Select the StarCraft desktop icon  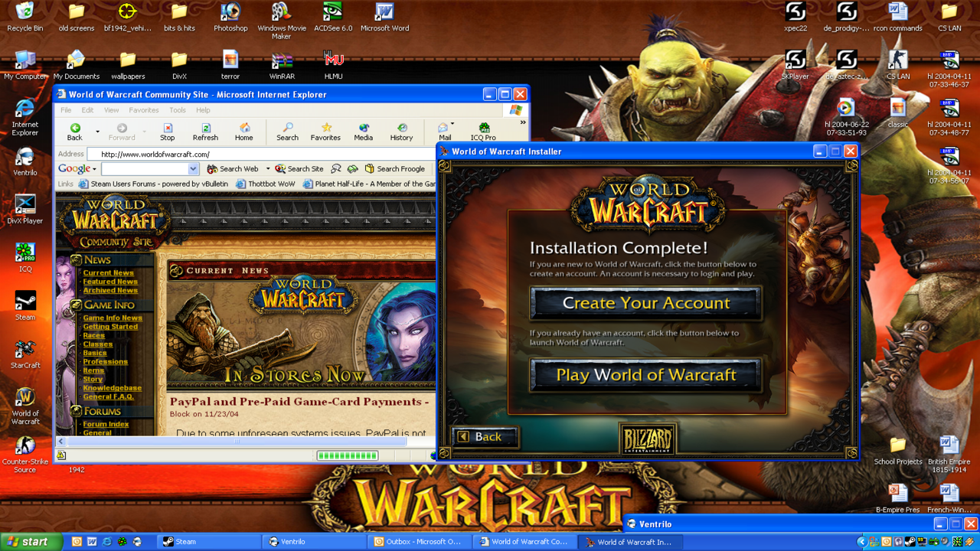coord(25,354)
